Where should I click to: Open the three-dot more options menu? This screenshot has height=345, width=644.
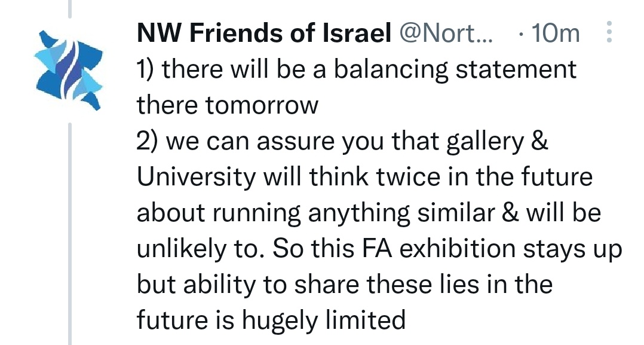click(609, 33)
